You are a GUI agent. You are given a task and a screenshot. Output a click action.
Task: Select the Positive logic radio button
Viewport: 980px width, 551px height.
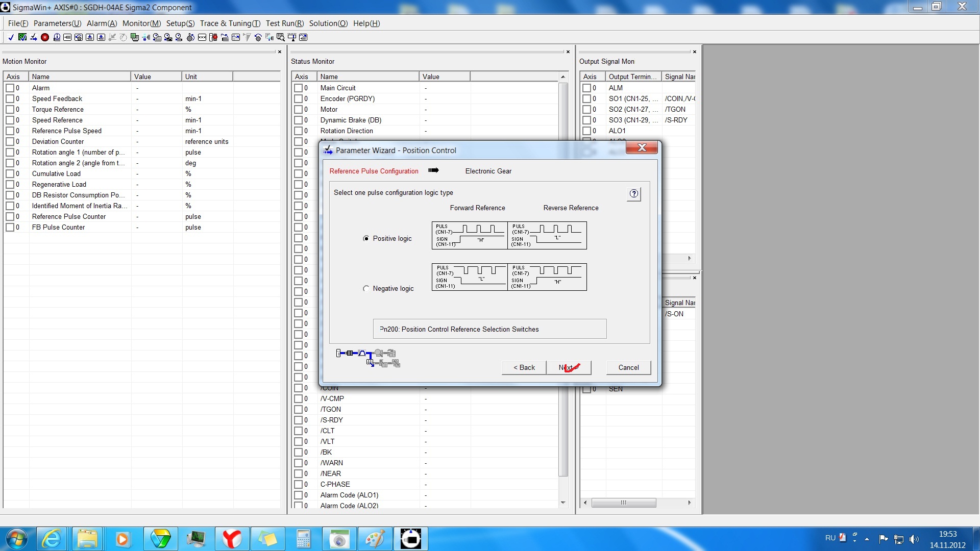pyautogui.click(x=366, y=239)
